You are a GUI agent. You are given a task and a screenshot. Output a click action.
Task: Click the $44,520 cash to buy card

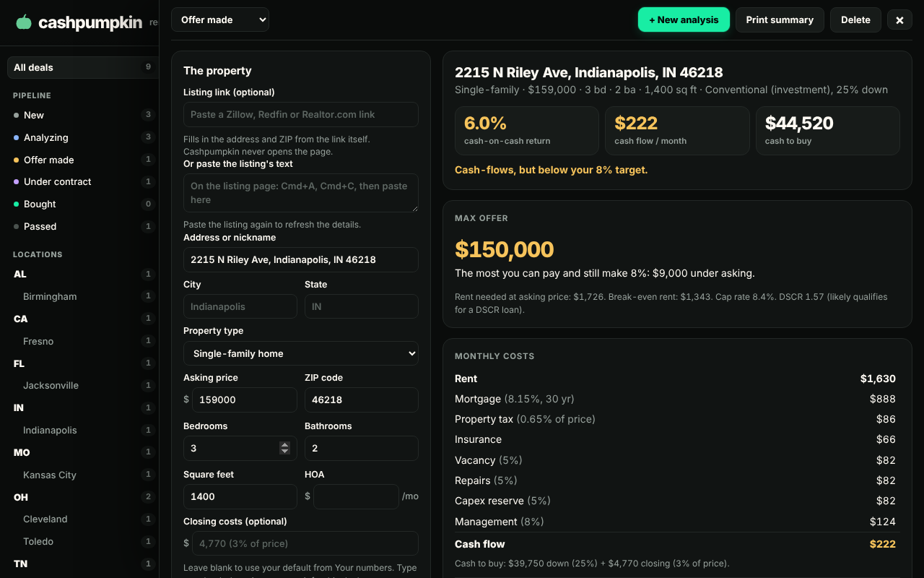828,131
